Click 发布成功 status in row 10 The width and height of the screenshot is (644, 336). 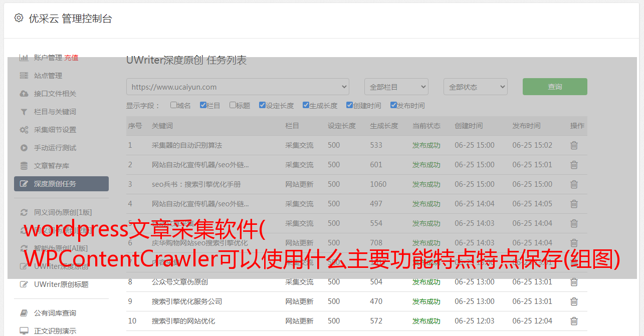426,321
